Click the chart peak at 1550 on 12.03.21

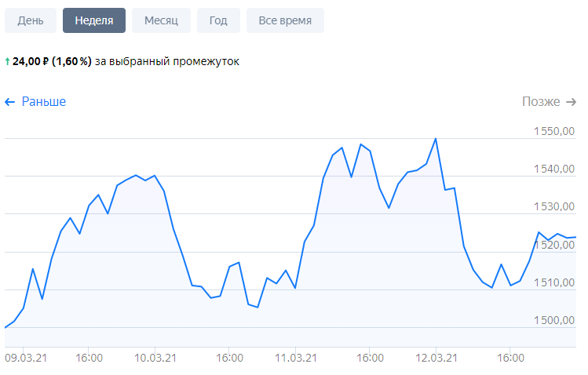click(x=436, y=139)
